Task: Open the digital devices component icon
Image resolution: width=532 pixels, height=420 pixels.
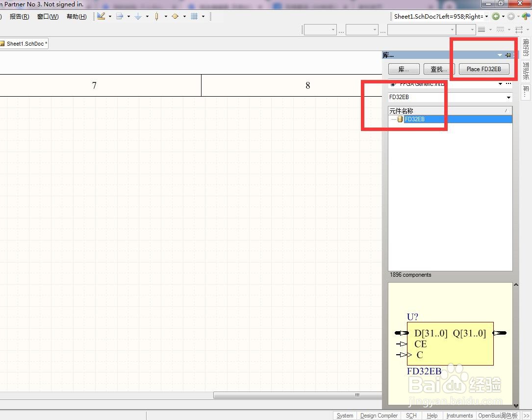Action: pyautogui.click(x=156, y=16)
